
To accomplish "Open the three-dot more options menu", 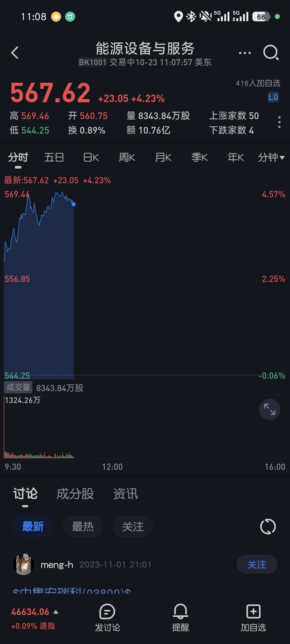I will 245,53.
